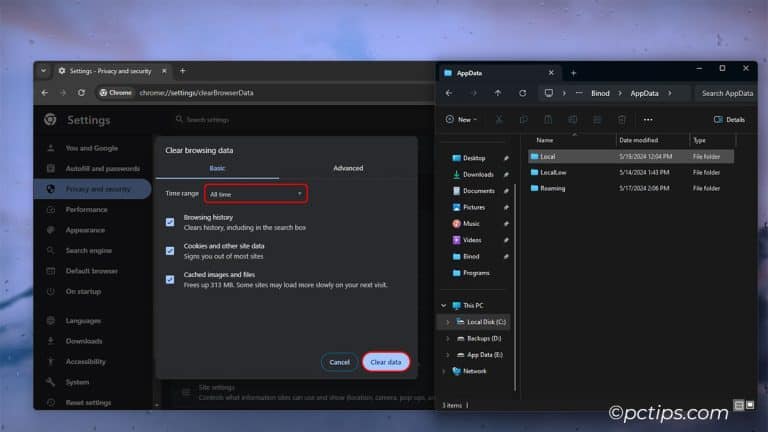
Task: Go up one folder level in Explorer
Action: 498,93
